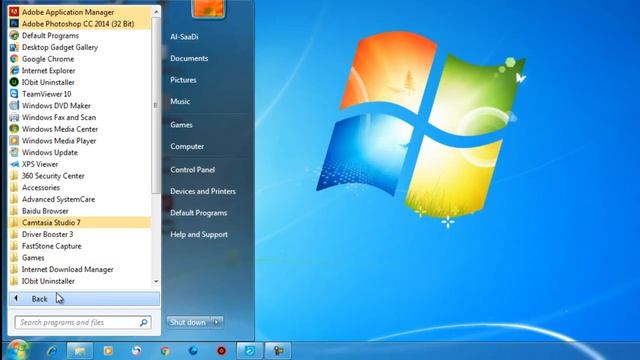Open the TeamViewer taskbar button
Viewport: 640px width, 360px height.
click(250, 351)
